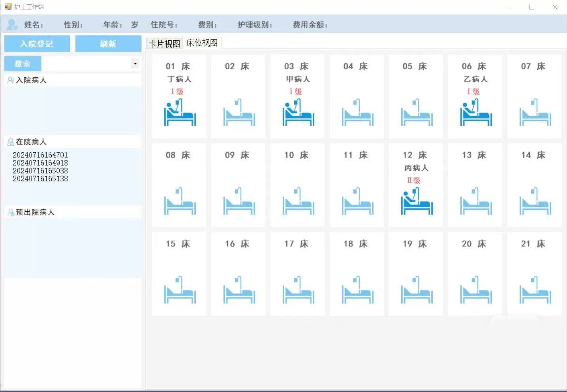Image resolution: width=567 pixels, height=392 pixels.
Task: Click the 入院病人 group icon
Action: (x=11, y=80)
